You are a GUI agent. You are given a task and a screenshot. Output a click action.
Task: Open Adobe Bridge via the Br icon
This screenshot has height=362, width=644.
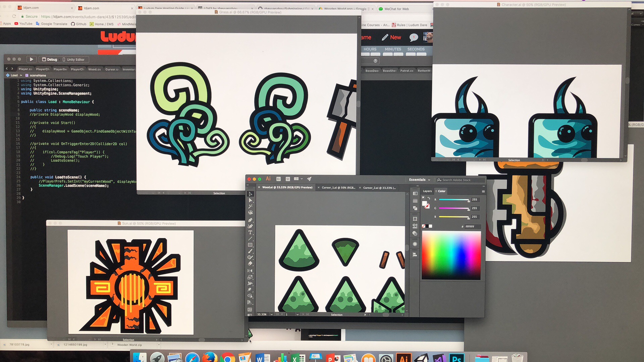pos(278,179)
